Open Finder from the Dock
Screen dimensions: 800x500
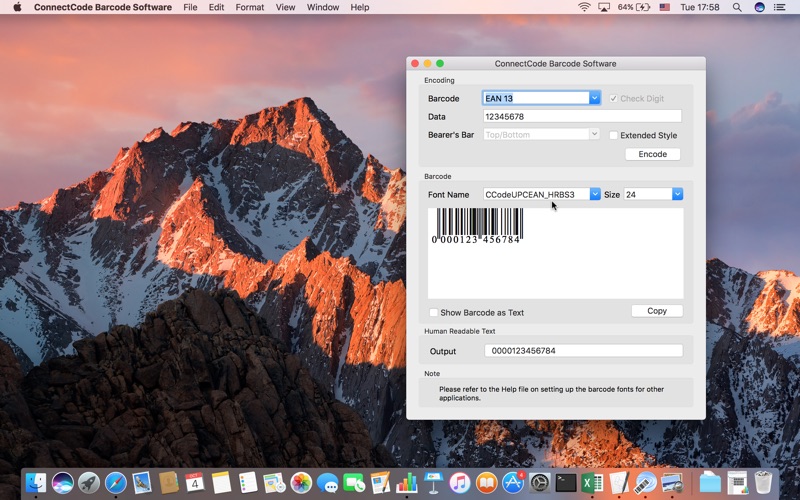pyautogui.click(x=36, y=483)
